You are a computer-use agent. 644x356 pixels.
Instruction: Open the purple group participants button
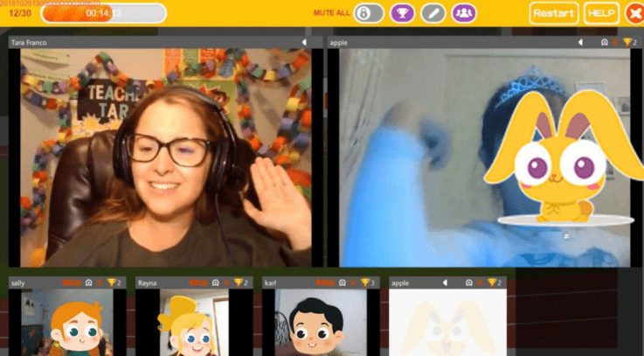[x=464, y=13]
